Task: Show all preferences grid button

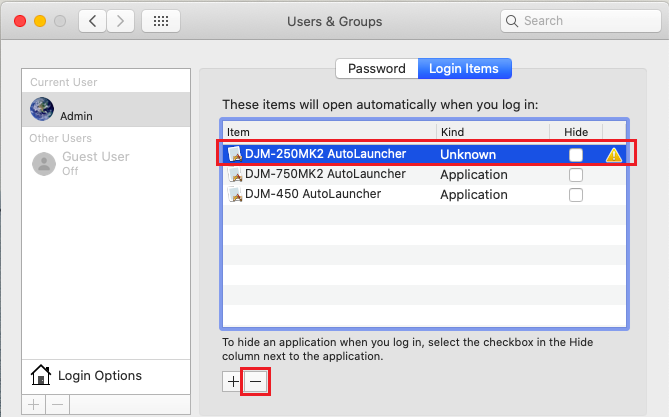Action: 161,21
